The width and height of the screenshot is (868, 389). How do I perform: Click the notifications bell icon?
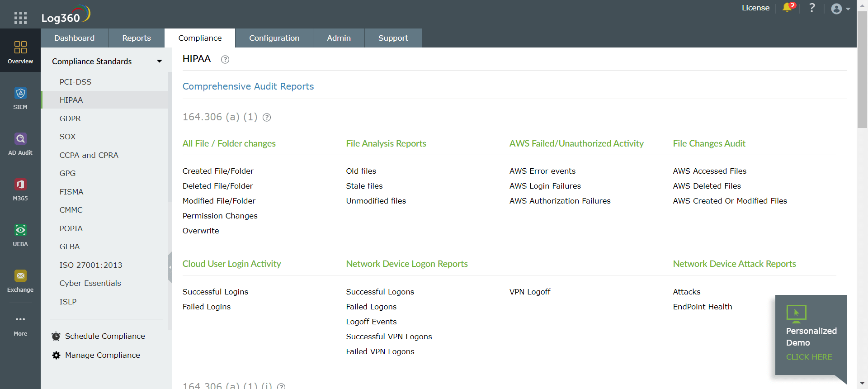788,8
